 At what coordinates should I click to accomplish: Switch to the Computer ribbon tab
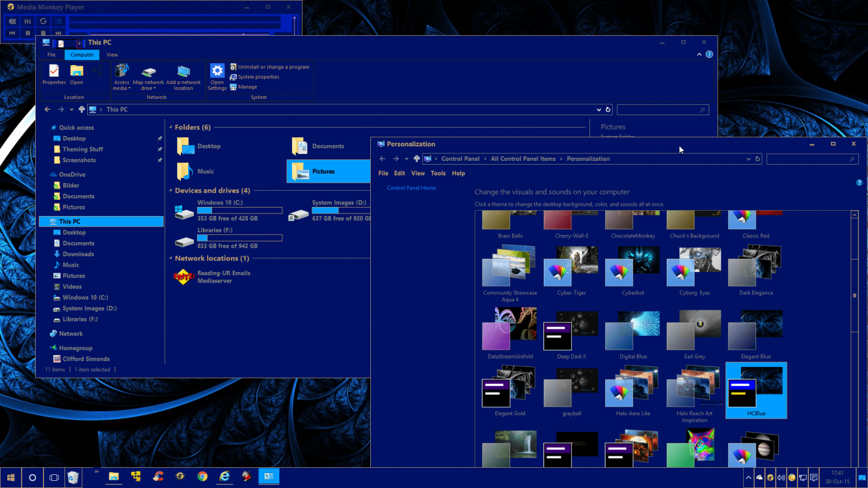click(82, 55)
